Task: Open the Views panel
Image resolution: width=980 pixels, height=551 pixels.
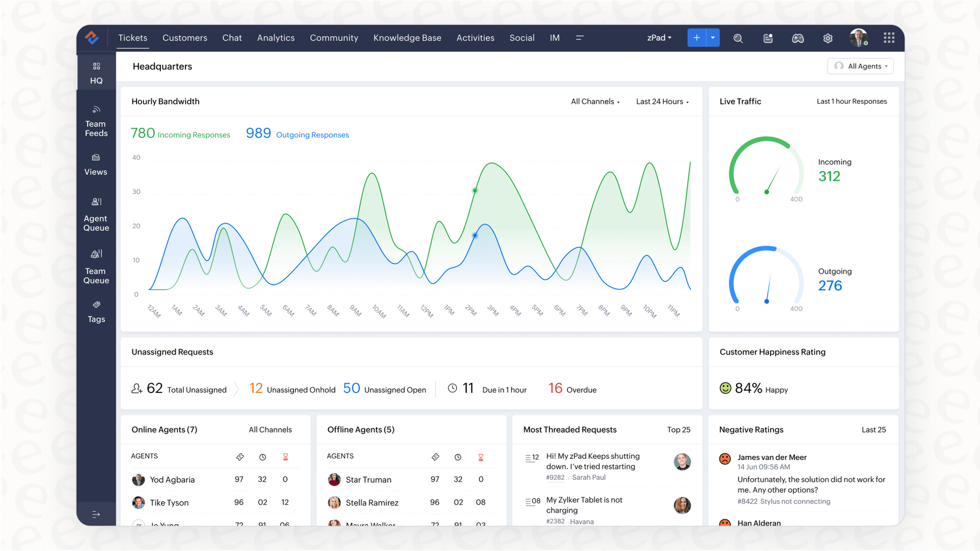Action: pos(96,164)
